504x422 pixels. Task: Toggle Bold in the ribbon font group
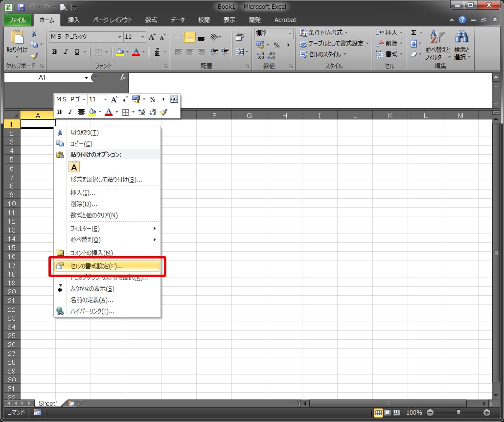55,52
